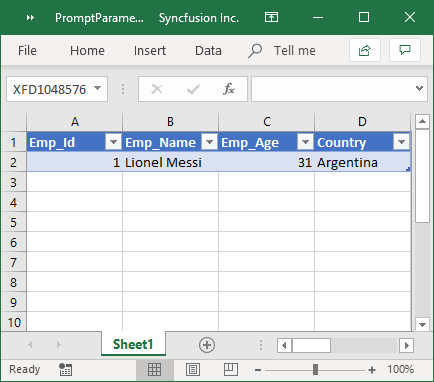Cancel formula entry X icon
This screenshot has height=382, width=434.
(x=157, y=89)
